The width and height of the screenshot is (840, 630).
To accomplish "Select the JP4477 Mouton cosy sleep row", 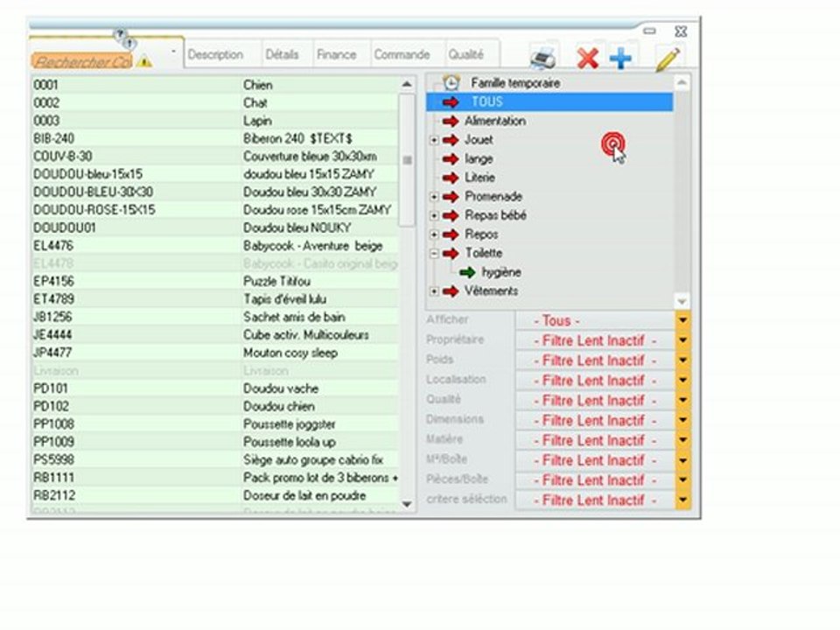I will coord(214,353).
